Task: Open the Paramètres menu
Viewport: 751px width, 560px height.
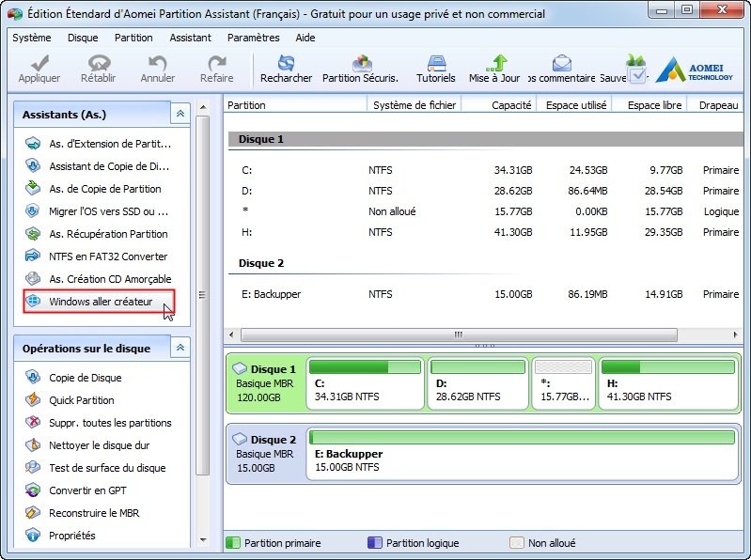Action: [x=254, y=38]
